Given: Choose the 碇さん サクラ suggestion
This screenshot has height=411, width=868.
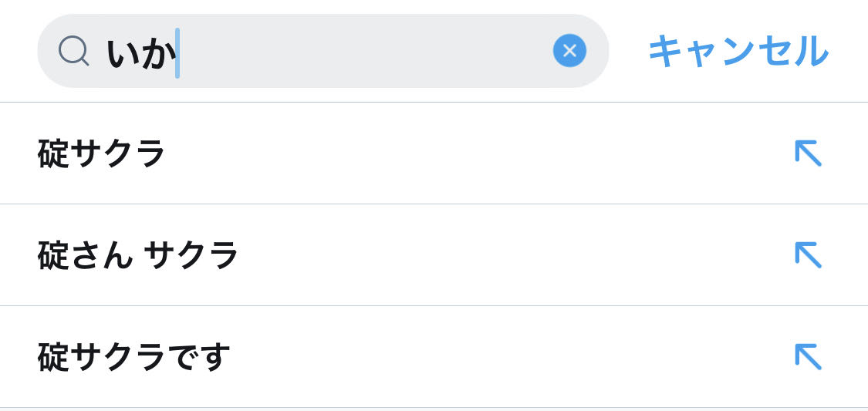Looking at the screenshot, I should pyautogui.click(x=138, y=255).
